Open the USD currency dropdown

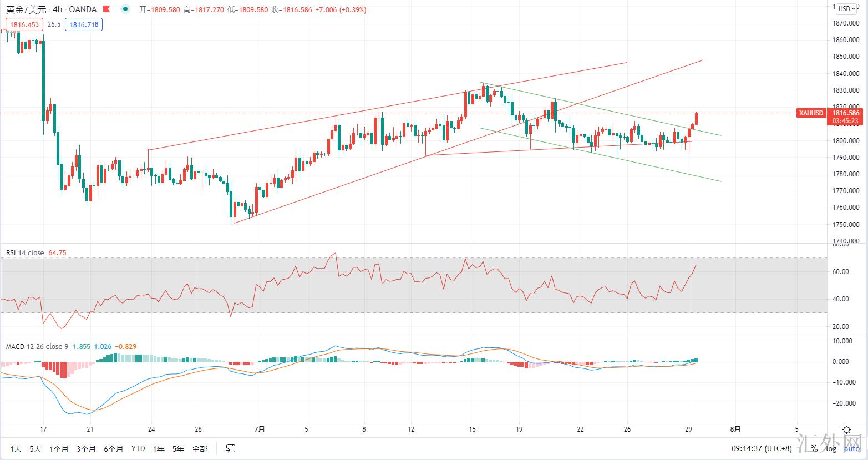pyautogui.click(x=846, y=8)
